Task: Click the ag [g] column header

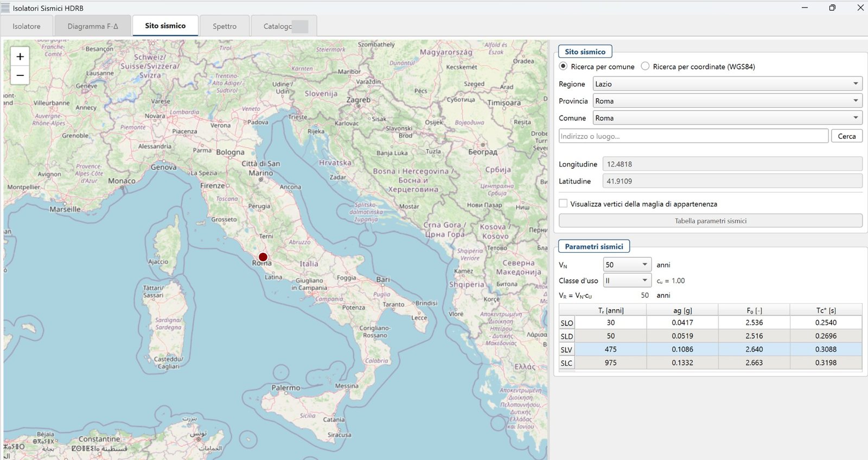Action: (682, 310)
